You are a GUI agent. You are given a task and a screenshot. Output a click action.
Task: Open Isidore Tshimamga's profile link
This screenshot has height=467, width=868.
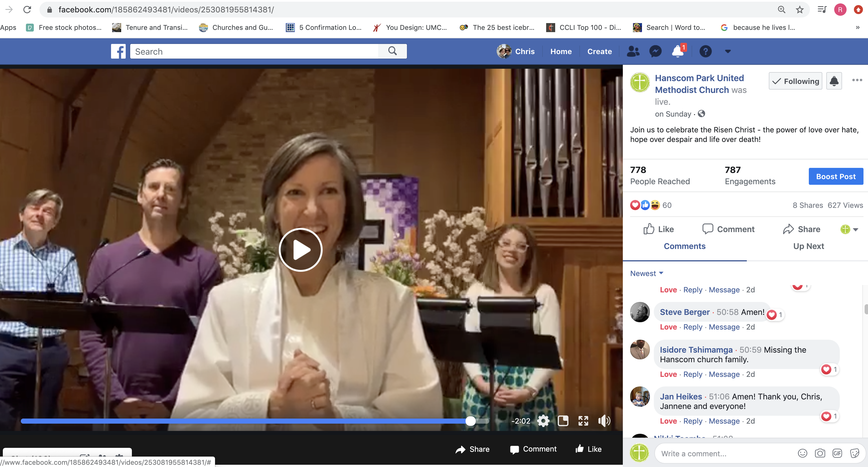click(696, 350)
